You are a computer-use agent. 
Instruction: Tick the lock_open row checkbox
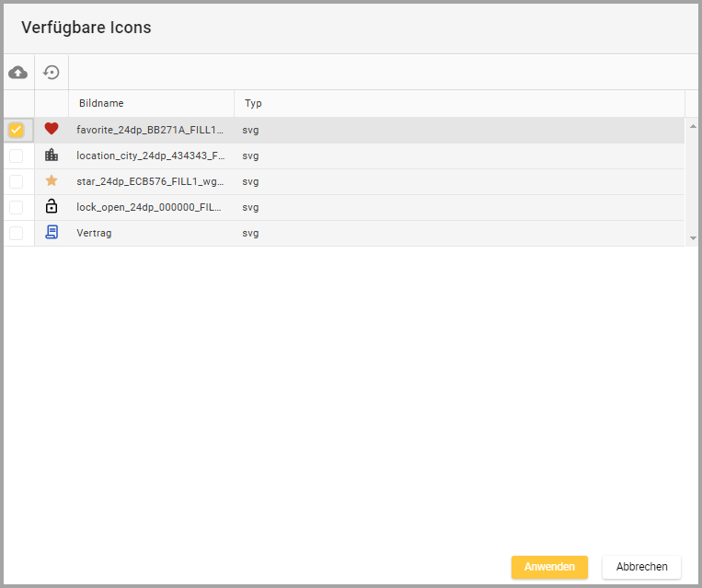click(x=17, y=207)
